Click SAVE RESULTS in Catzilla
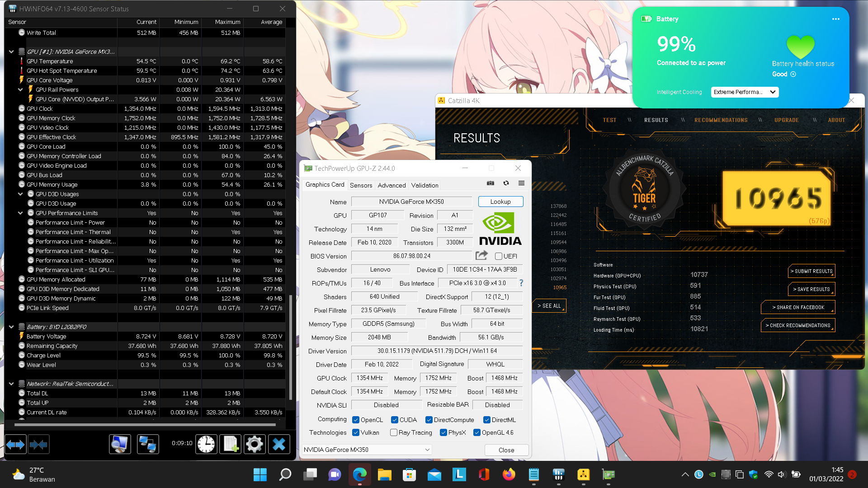The height and width of the screenshot is (488, 868). (x=811, y=289)
